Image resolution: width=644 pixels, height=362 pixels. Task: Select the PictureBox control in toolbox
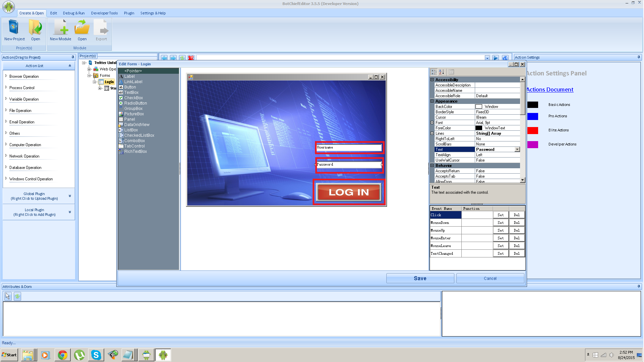click(134, 114)
